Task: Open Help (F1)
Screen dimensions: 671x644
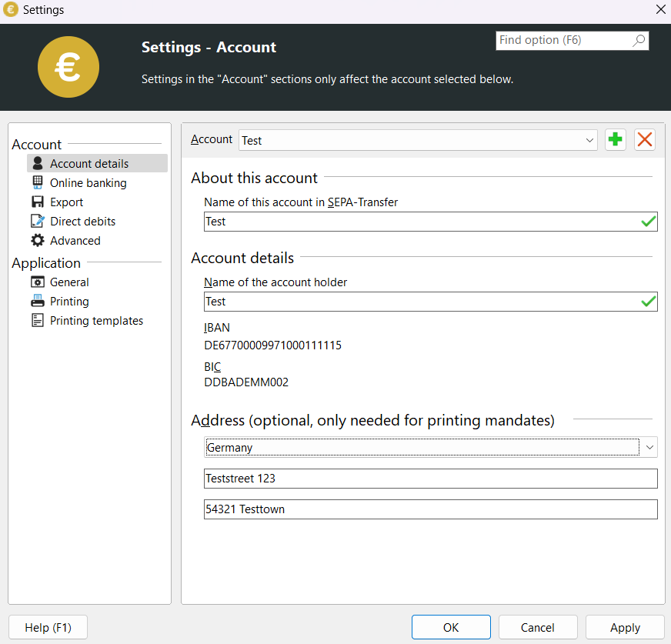Action: pyautogui.click(x=48, y=627)
